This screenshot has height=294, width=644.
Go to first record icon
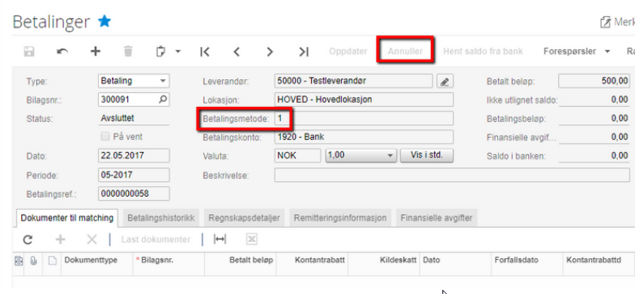click(205, 51)
